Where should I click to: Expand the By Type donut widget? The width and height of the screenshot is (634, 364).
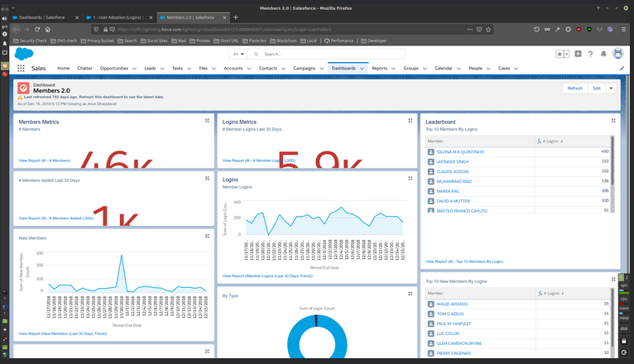click(410, 294)
